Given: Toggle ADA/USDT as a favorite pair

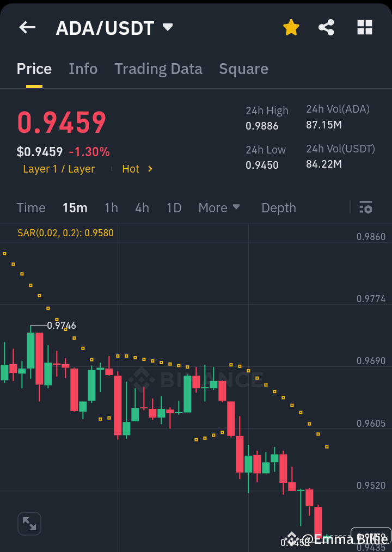Looking at the screenshot, I should 291,27.
